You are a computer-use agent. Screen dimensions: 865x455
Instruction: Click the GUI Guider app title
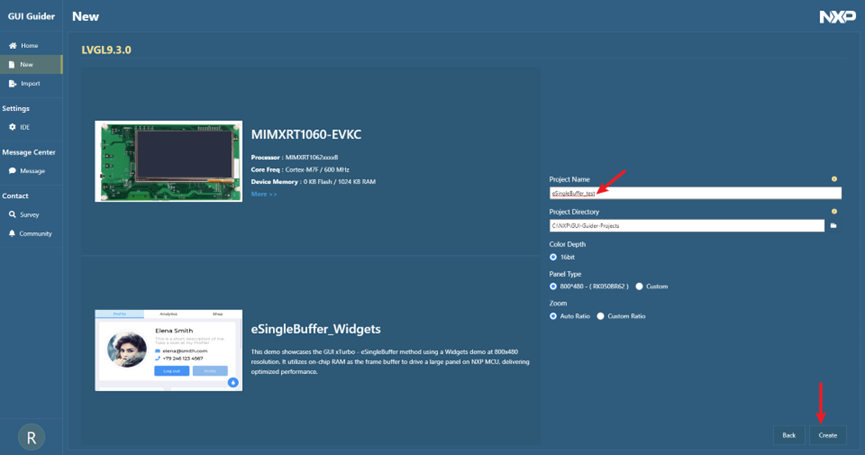31,17
